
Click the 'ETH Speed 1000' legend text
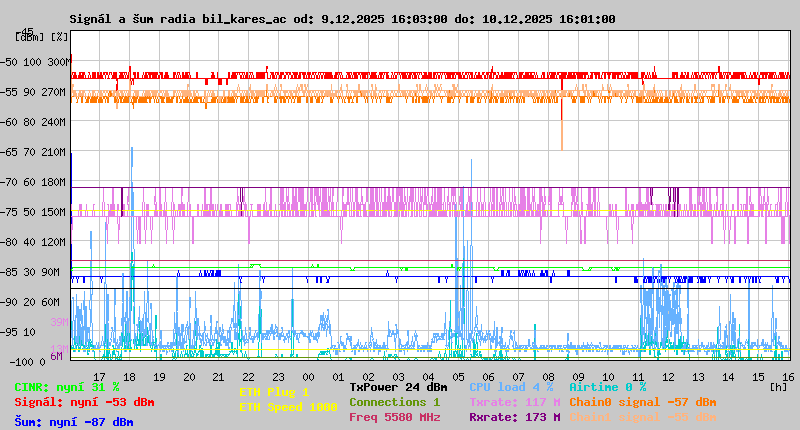pos(288,407)
